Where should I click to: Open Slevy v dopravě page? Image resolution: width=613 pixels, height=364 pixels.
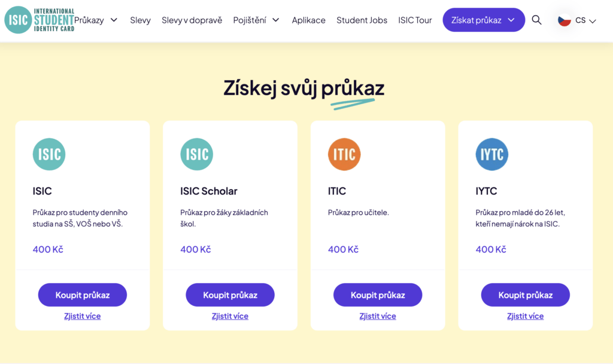[192, 20]
